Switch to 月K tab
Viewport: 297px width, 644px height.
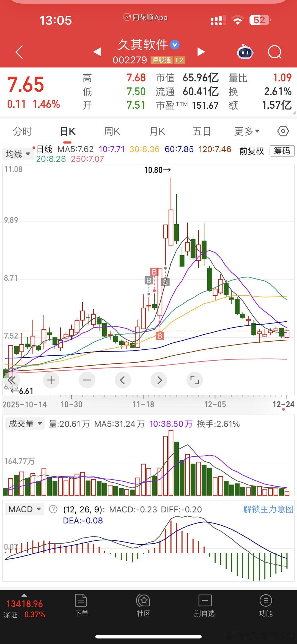(x=157, y=131)
